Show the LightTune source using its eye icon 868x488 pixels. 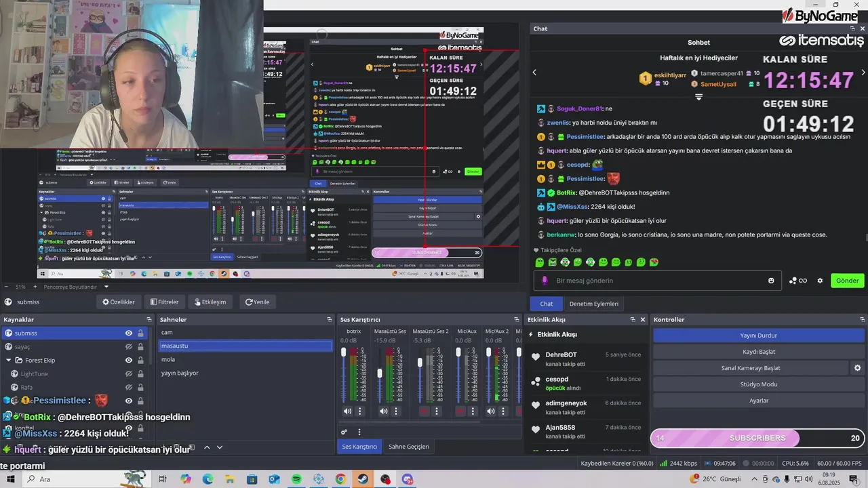tap(129, 373)
